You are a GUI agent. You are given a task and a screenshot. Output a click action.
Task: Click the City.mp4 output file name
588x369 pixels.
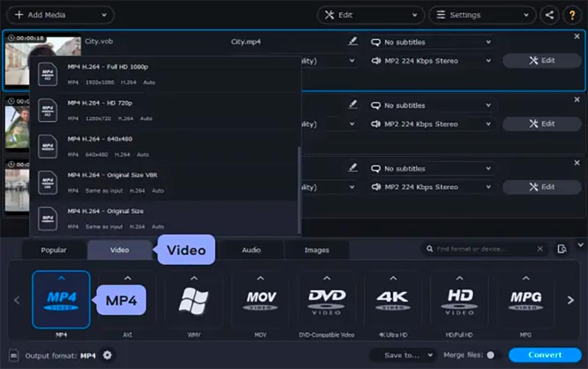click(245, 42)
